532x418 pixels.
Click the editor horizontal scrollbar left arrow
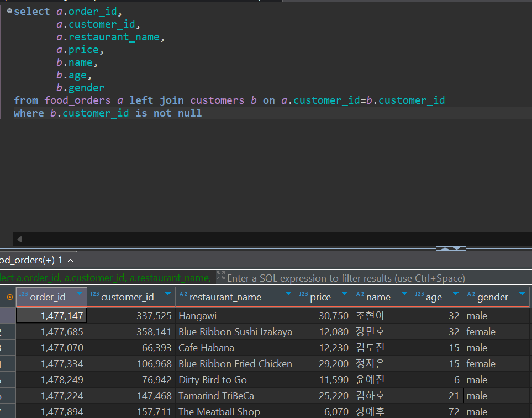click(19, 239)
